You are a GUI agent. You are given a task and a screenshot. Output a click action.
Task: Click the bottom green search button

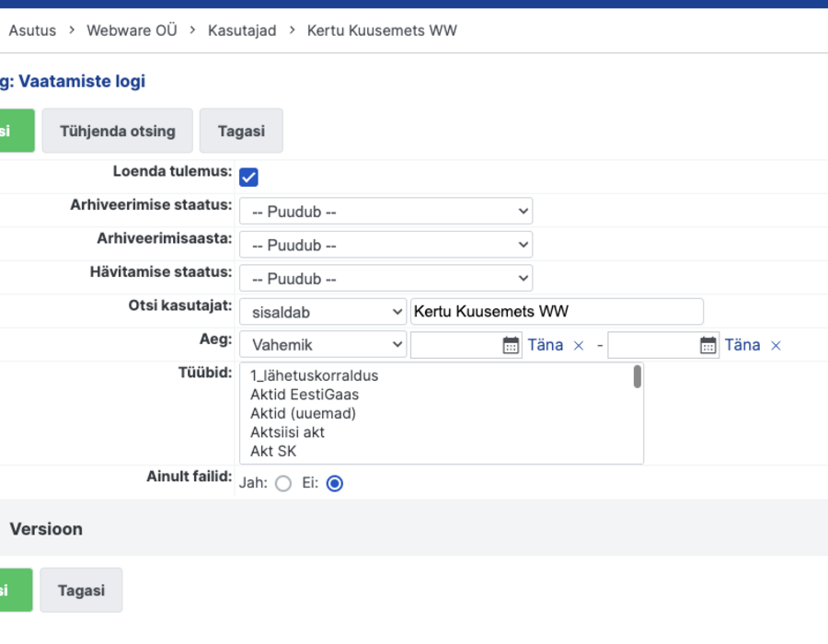click(x=15, y=590)
